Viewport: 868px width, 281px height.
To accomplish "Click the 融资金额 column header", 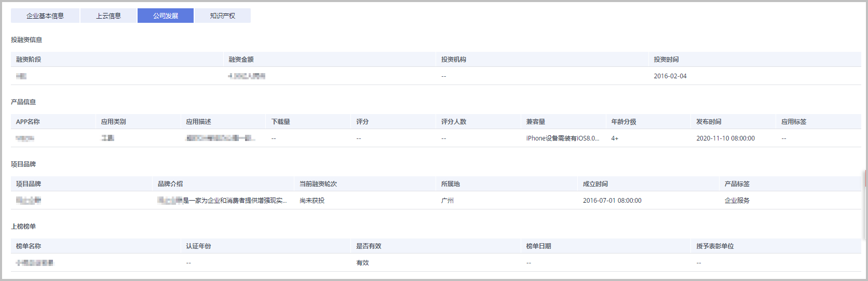I will click(241, 60).
